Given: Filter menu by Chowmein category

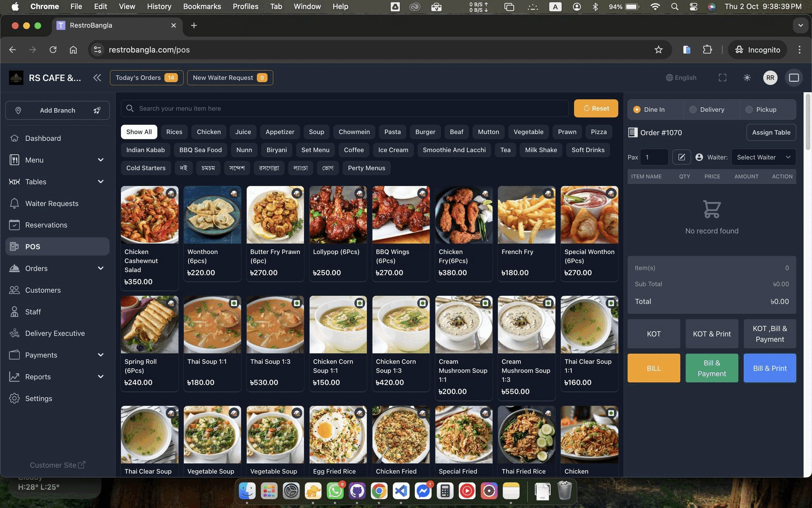Looking at the screenshot, I should point(354,132).
